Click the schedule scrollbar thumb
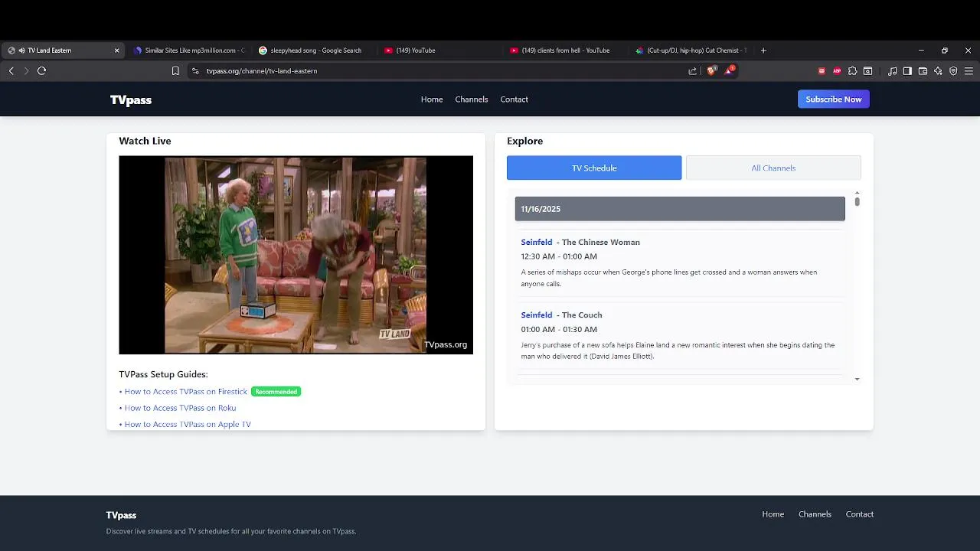Viewport: 980px width, 551px height. click(x=857, y=202)
